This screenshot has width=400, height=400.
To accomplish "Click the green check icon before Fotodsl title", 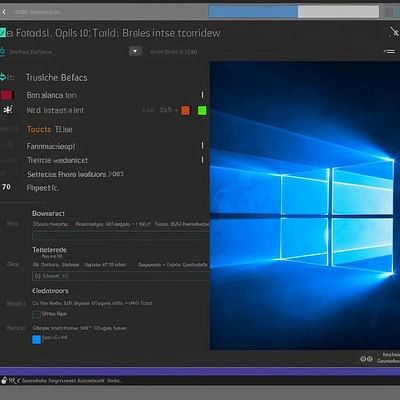I will pyautogui.click(x=3, y=33).
